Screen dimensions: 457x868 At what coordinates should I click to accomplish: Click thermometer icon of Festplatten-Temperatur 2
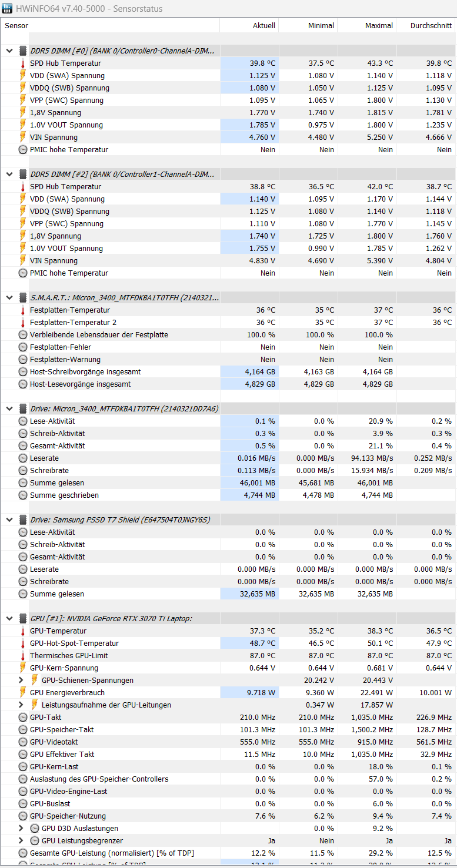tap(23, 323)
